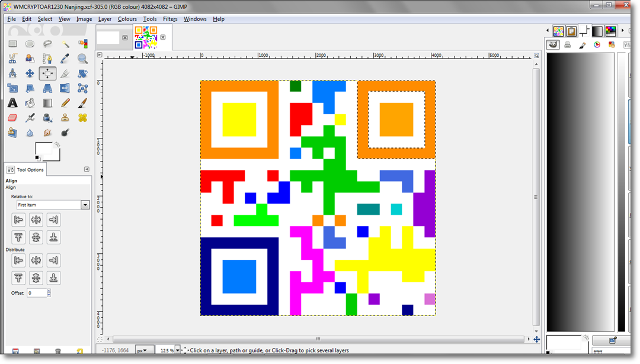Open the zoom percentage dropdown
Viewport: 640px width, 364px height.
178,350
